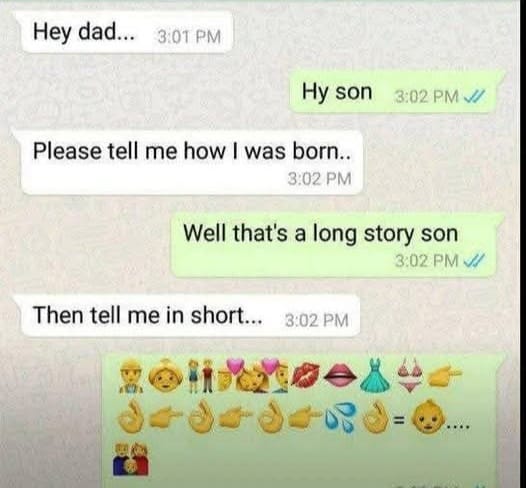Viewport: 526px width, 488px height.
Task: Click the construction worker emoji
Action: (132, 377)
